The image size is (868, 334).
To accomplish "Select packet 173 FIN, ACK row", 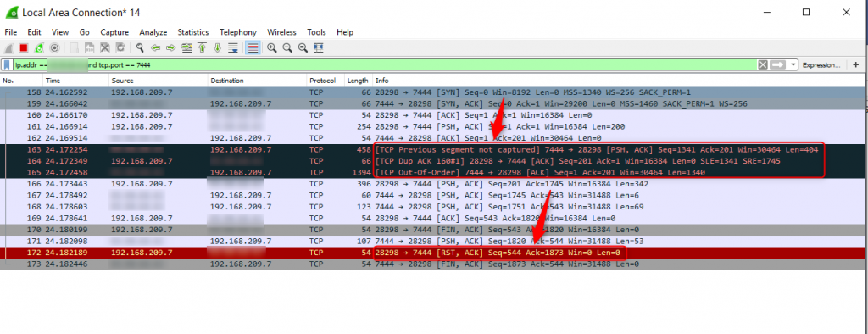I will (434, 264).
